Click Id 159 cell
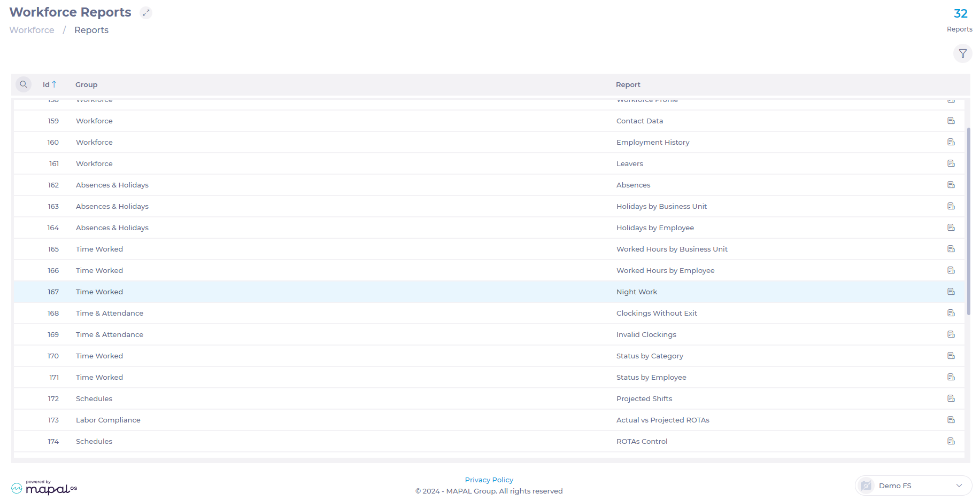The height and width of the screenshot is (501, 980). (53, 121)
